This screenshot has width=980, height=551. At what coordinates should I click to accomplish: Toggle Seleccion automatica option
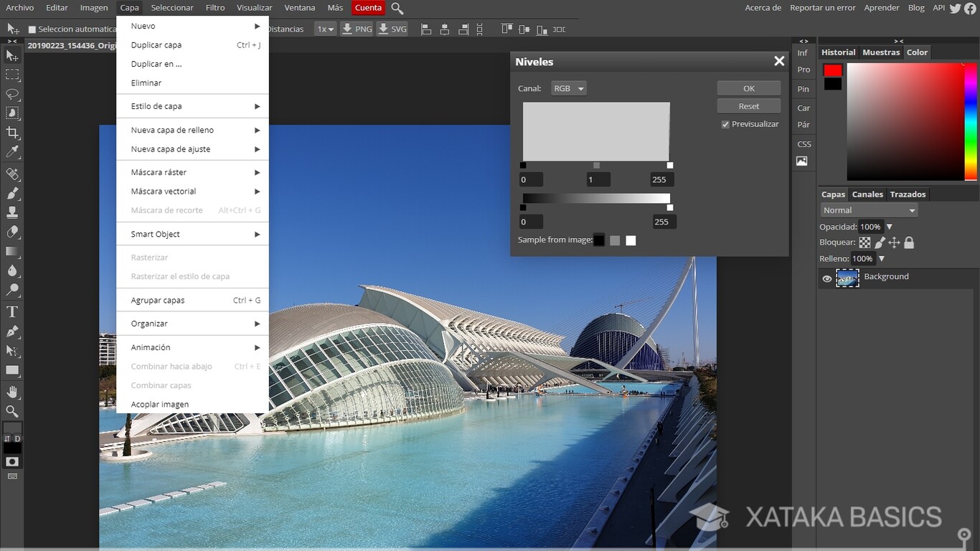pos(32,29)
